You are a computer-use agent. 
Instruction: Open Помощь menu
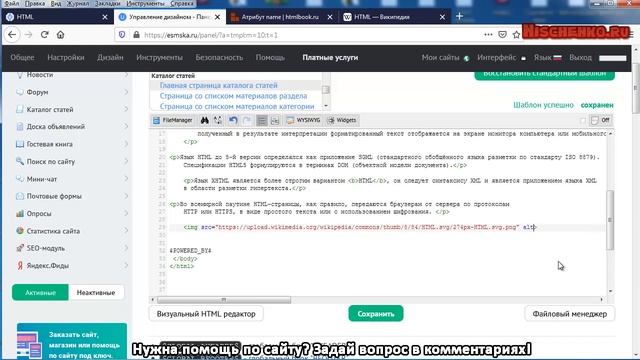[x=270, y=58]
